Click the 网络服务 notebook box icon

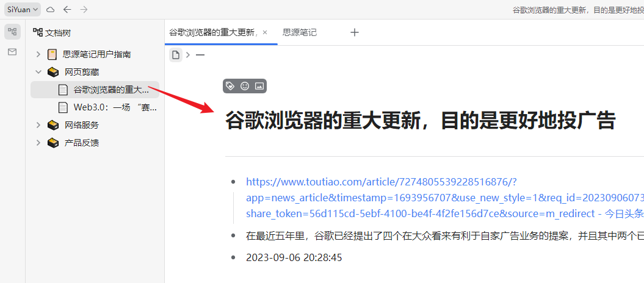[x=53, y=124]
